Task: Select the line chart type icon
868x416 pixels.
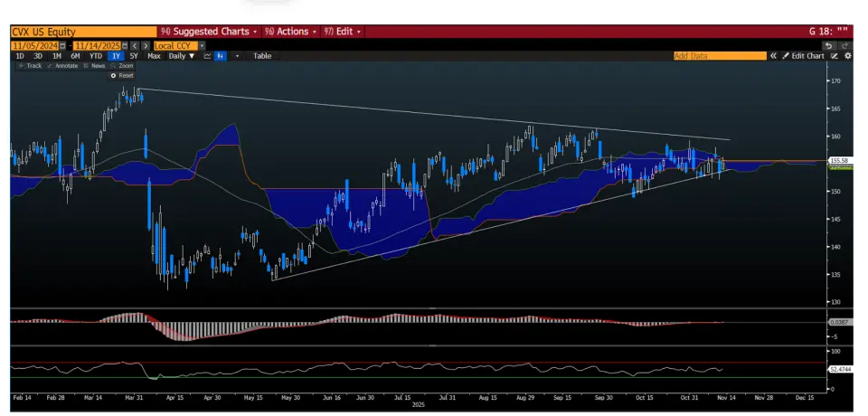Action: click(208, 56)
